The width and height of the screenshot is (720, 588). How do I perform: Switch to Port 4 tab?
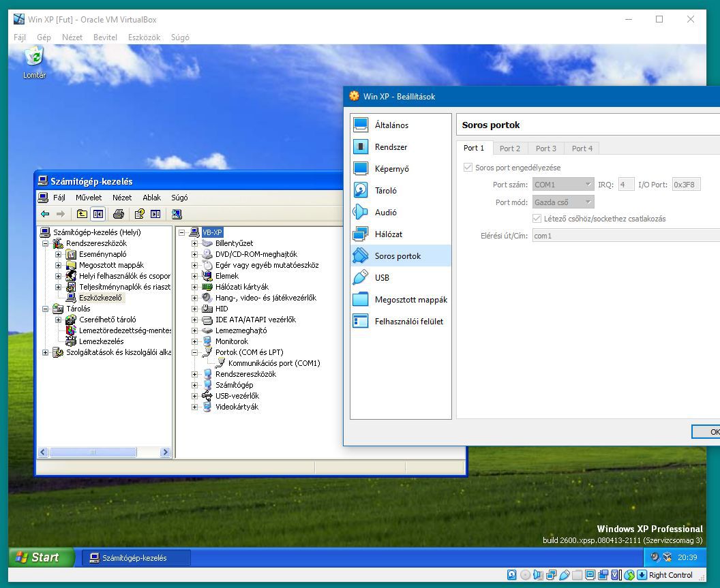pos(582,149)
